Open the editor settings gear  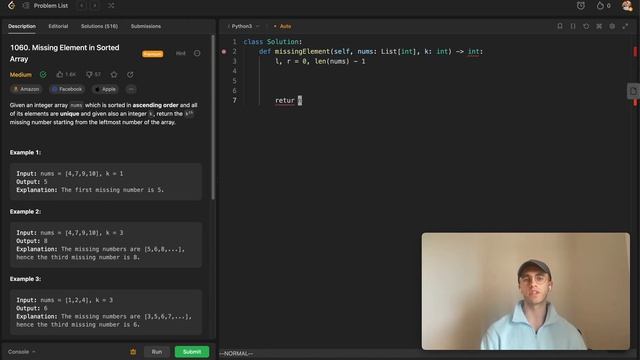tap(612, 26)
